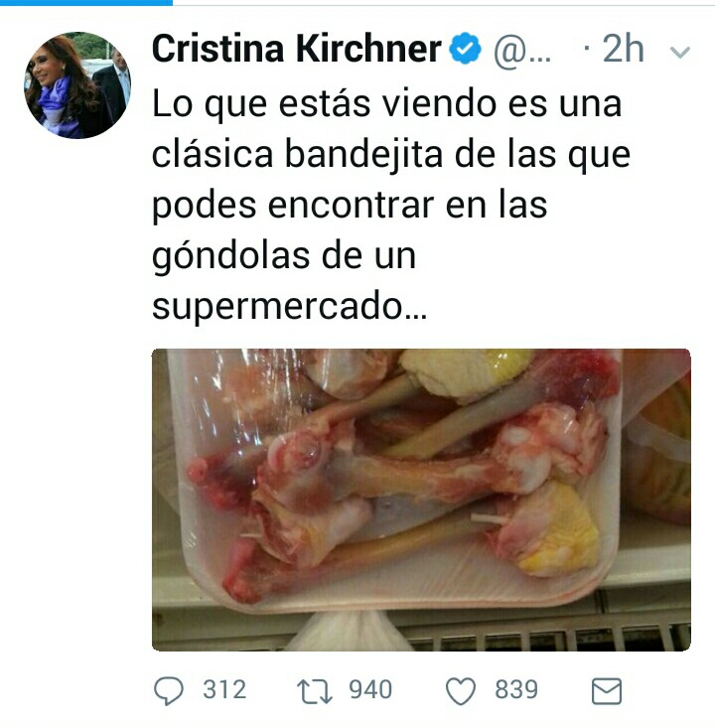Image resolution: width=715 pixels, height=728 pixels.
Task: Retweet Cristina Kirchner's tweet
Action: [x=315, y=691]
